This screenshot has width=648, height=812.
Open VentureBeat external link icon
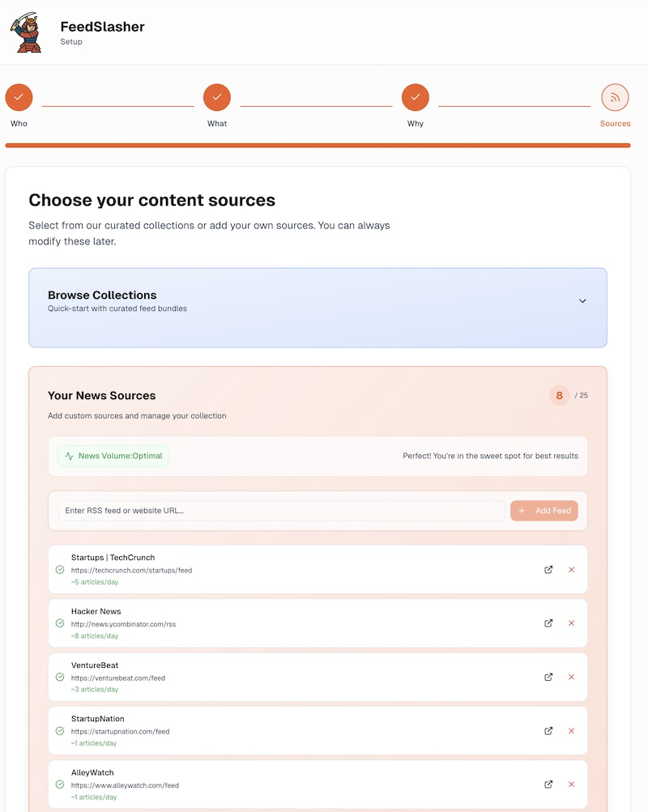(548, 677)
